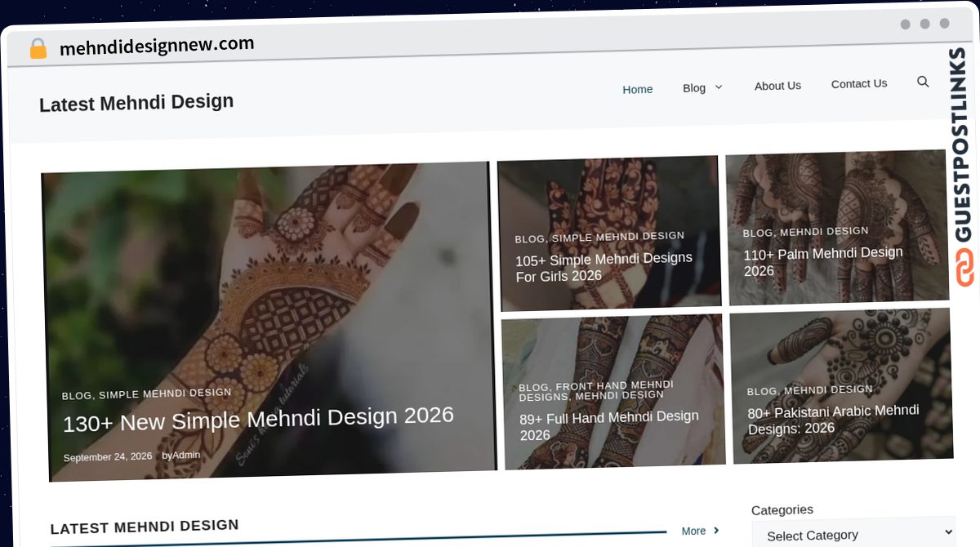The width and height of the screenshot is (980, 547).
Task: Open 105+ Simple Mehndi Designs For Girls post
Action: (x=604, y=267)
